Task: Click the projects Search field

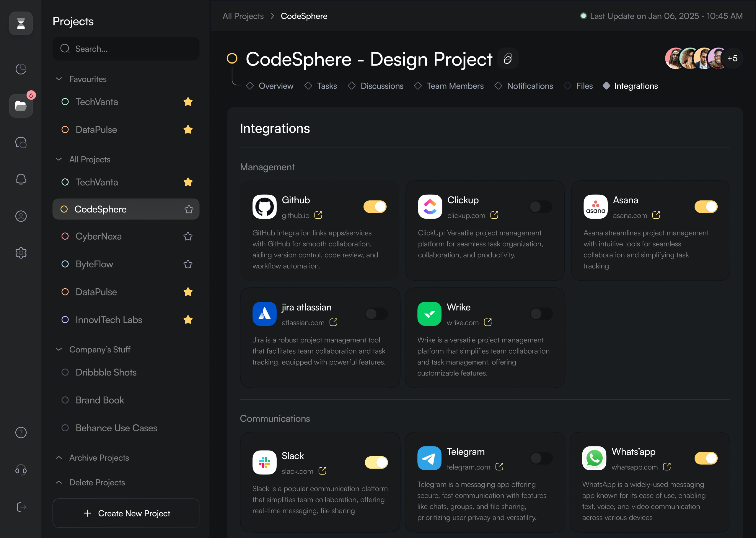Action: pos(126,49)
